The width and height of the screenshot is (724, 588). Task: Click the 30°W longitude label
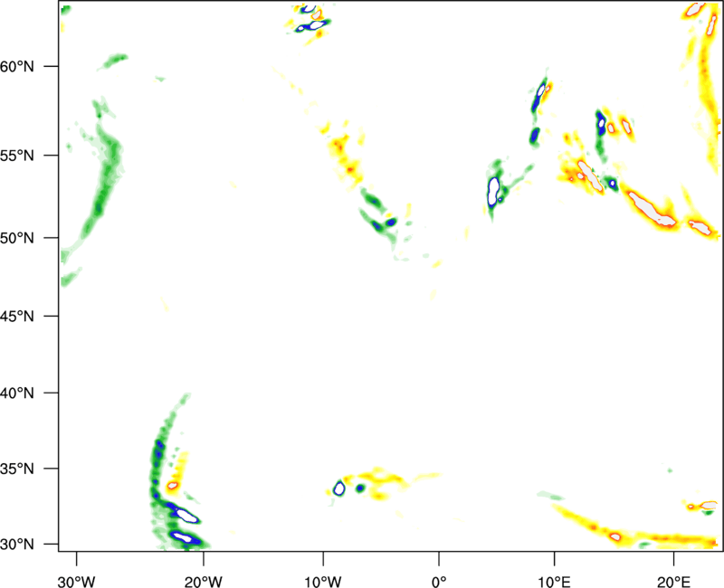pyautogui.click(x=77, y=582)
